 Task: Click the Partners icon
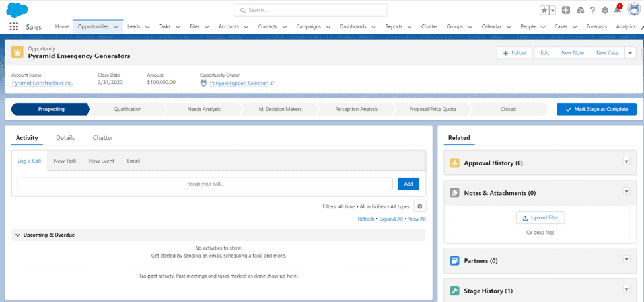point(454,260)
